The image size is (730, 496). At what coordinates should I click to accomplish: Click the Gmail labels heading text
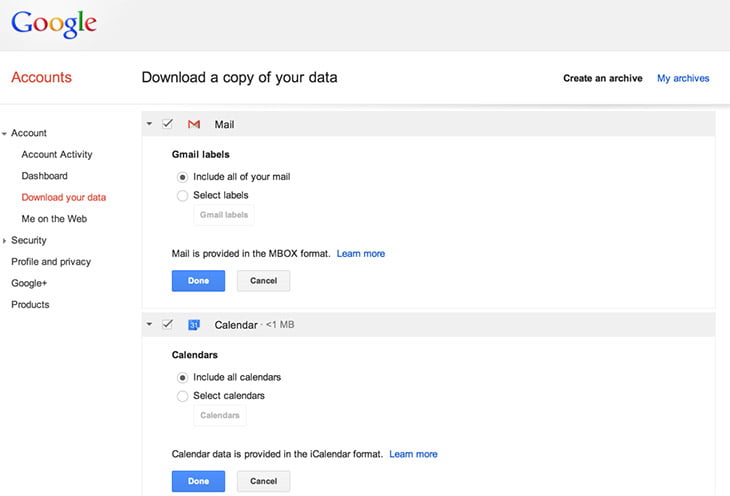pyautogui.click(x=201, y=155)
